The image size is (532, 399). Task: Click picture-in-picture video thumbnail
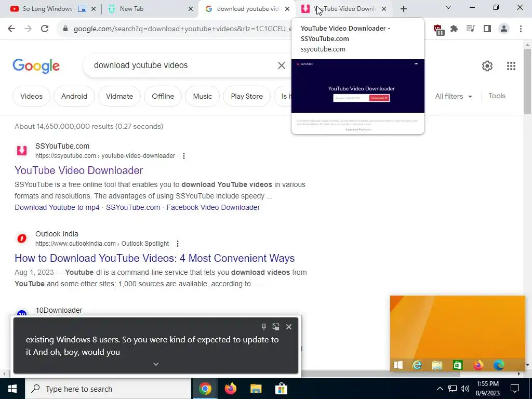[457, 333]
